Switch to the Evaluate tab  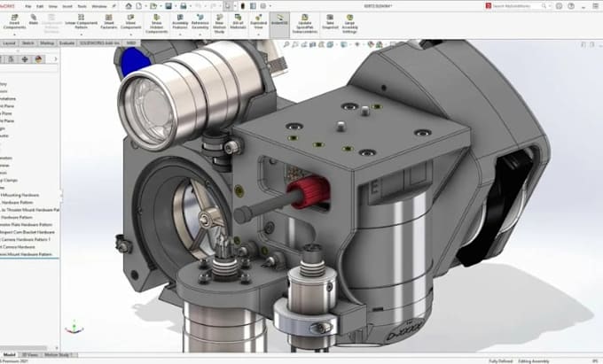[67, 43]
